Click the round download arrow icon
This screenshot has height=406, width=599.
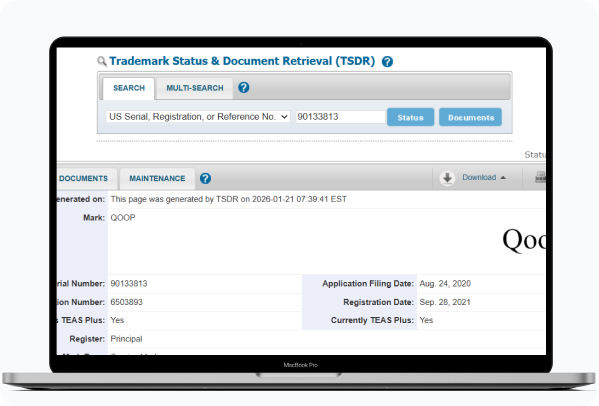447,178
